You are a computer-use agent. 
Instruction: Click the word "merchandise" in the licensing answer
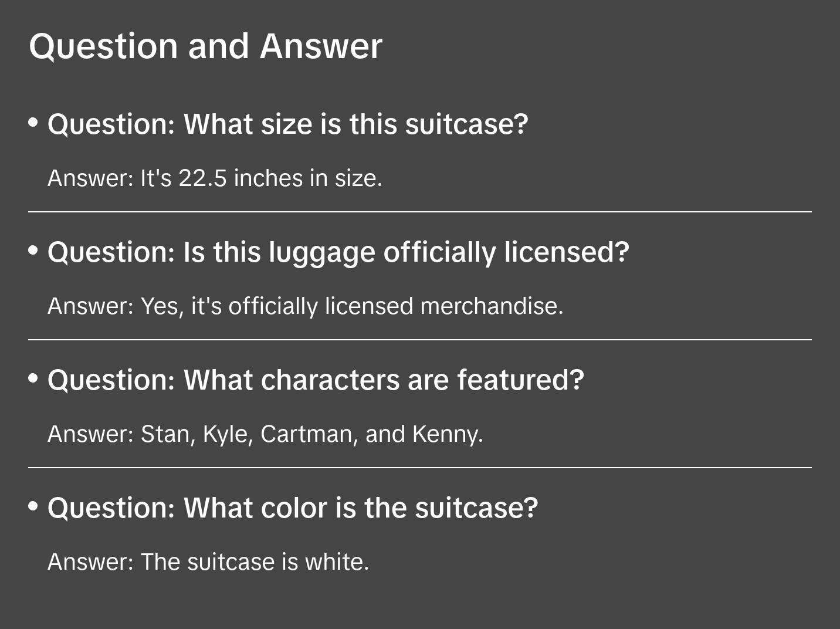pos(489,306)
